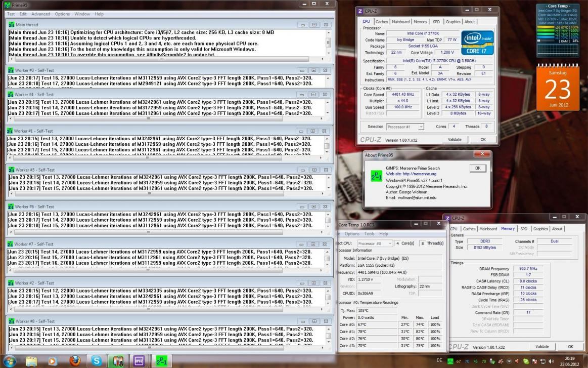The image size is (588, 368).
Task: Click the Worker #6 horizontal scrollbar thumb
Action: (x=149, y=232)
